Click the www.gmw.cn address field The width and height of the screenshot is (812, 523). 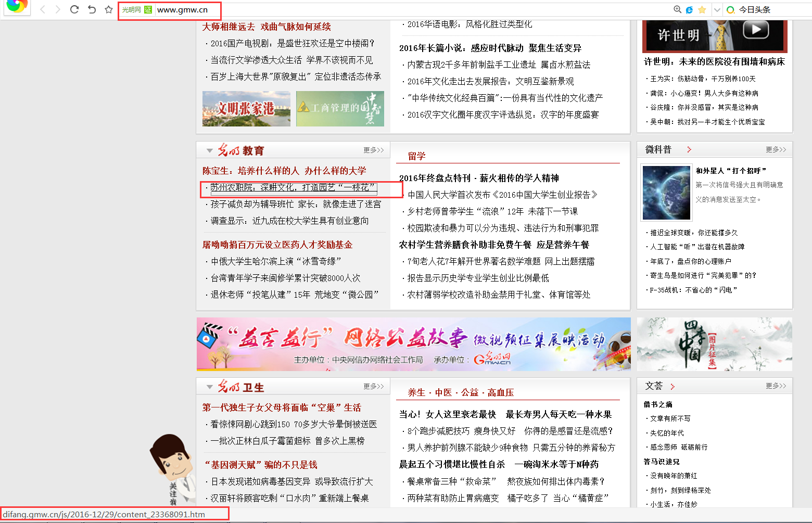182,10
